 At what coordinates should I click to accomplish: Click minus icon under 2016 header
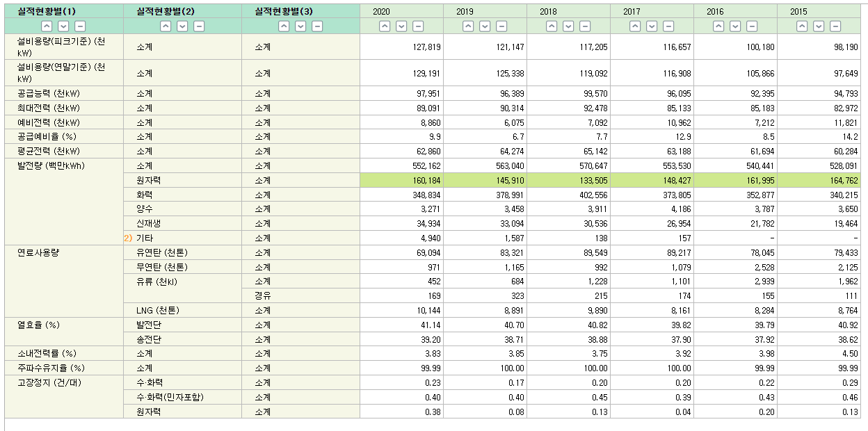pyautogui.click(x=752, y=26)
